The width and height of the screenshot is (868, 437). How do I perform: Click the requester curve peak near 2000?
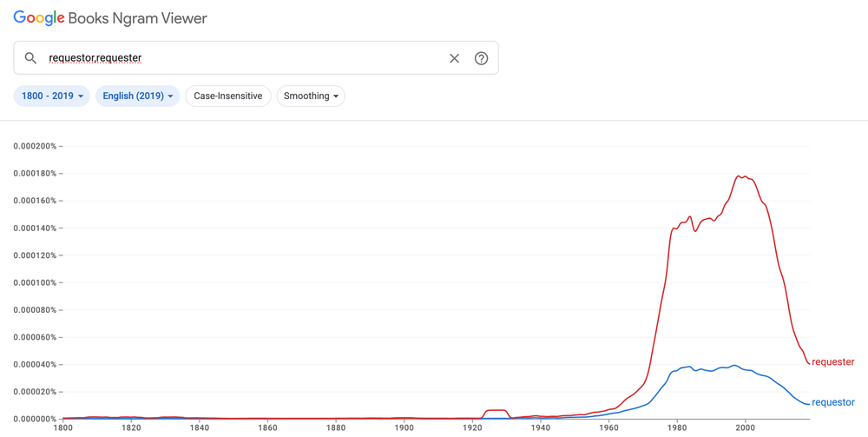(740, 176)
